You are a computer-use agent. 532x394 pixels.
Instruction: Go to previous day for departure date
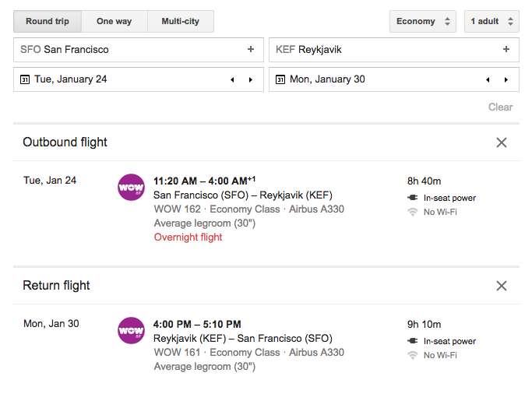coord(232,79)
